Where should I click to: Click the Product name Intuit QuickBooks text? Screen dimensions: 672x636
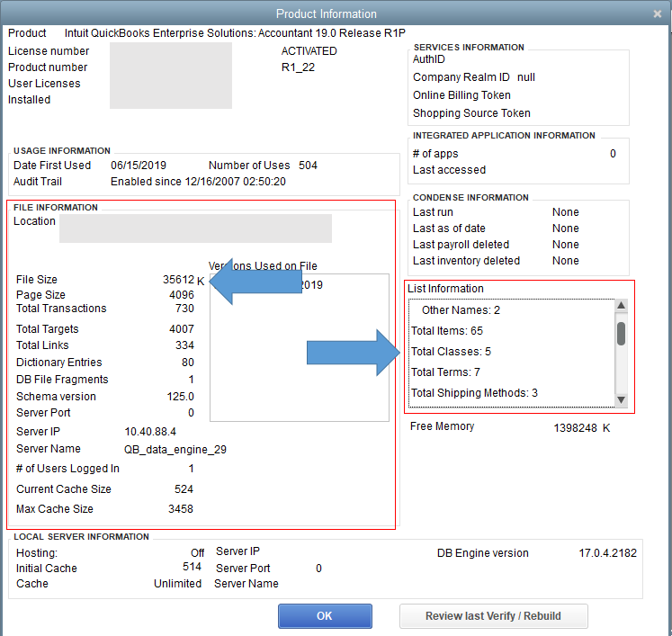(x=235, y=33)
